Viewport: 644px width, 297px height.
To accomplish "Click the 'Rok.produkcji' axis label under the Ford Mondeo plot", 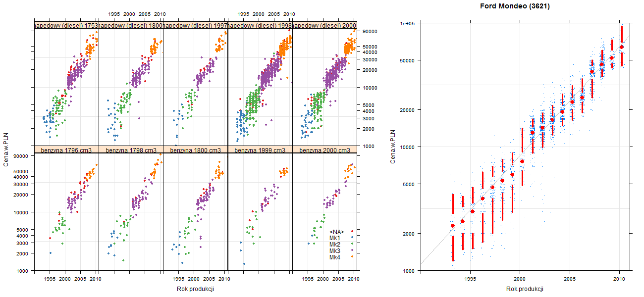I will (525, 290).
